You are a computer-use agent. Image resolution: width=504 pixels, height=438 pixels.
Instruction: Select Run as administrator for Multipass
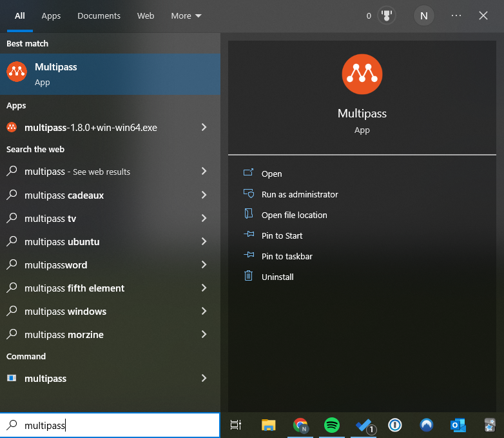(x=299, y=194)
